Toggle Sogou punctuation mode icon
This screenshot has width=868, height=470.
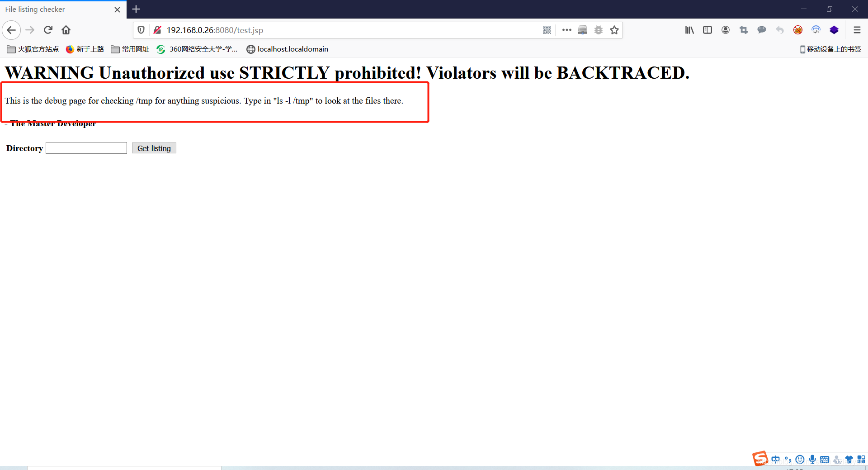coord(788,460)
